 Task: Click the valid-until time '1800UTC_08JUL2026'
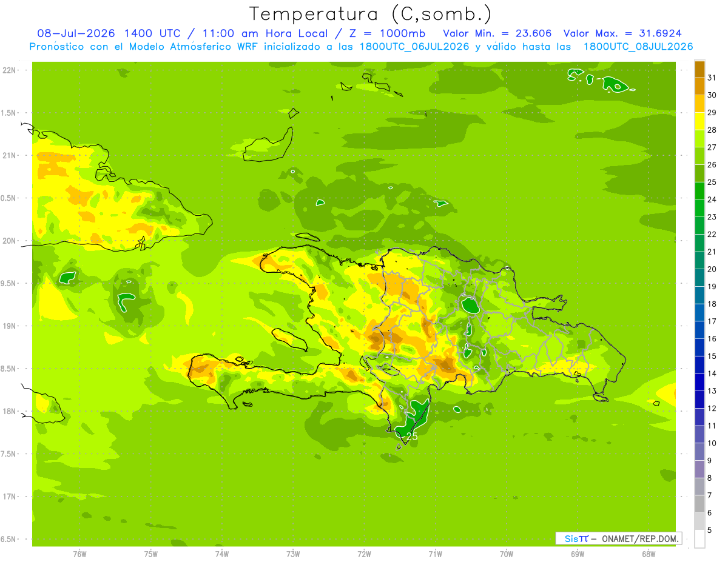pos(638,47)
